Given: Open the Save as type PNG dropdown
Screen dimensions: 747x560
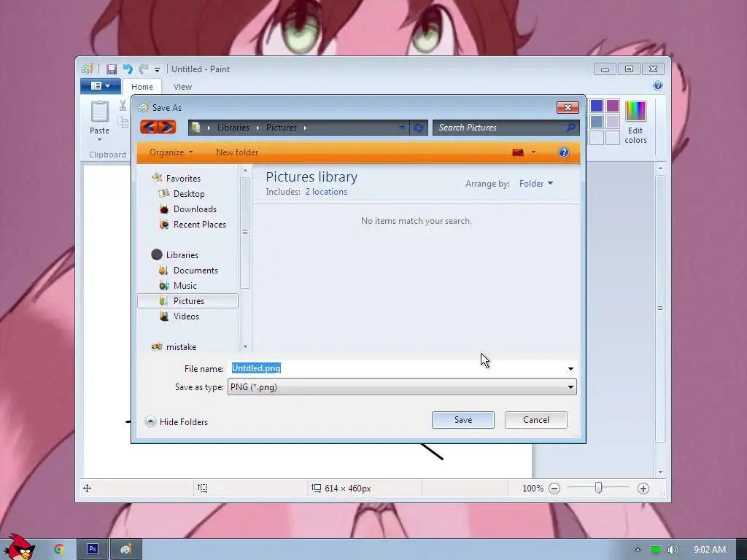Looking at the screenshot, I should (x=402, y=387).
